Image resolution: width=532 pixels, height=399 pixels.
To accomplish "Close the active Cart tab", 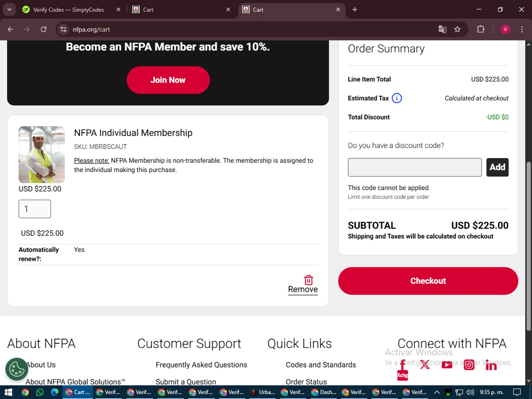I will pos(338,10).
